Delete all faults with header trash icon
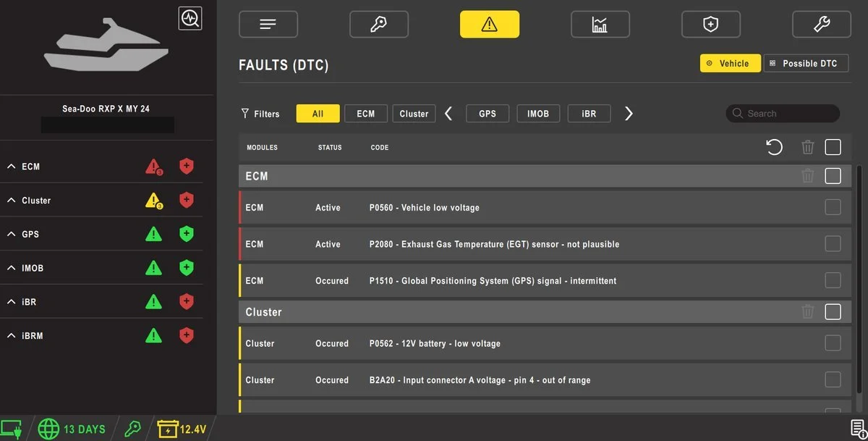868x441 pixels. [808, 147]
